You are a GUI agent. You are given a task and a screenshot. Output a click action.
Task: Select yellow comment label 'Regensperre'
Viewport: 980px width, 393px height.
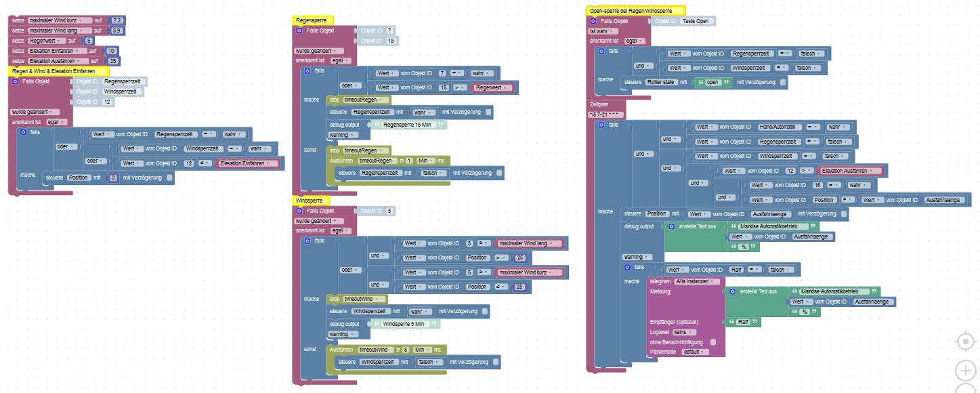(312, 21)
